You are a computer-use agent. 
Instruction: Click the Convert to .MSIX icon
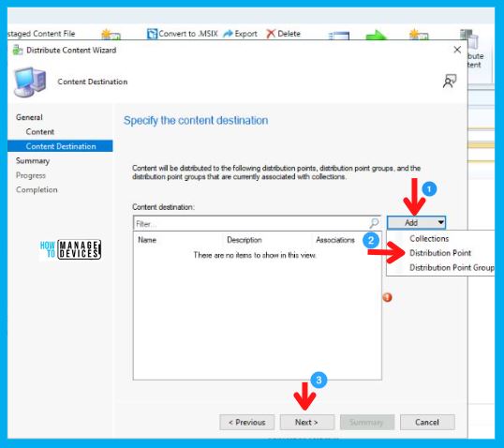point(152,34)
